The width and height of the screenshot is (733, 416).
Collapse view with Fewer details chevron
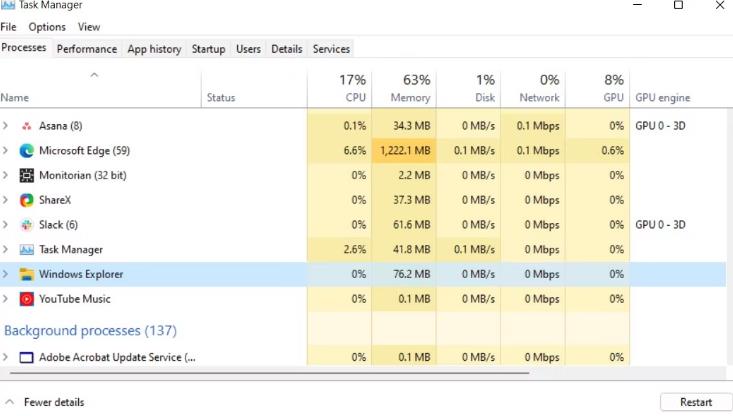click(9, 402)
